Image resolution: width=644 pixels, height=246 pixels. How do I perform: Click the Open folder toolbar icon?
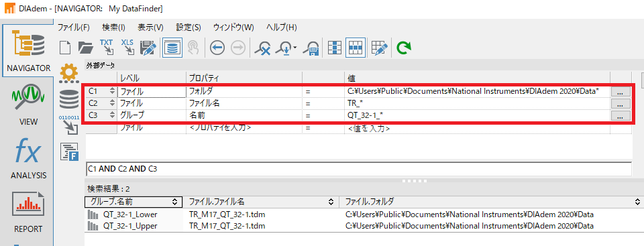[x=86, y=48]
